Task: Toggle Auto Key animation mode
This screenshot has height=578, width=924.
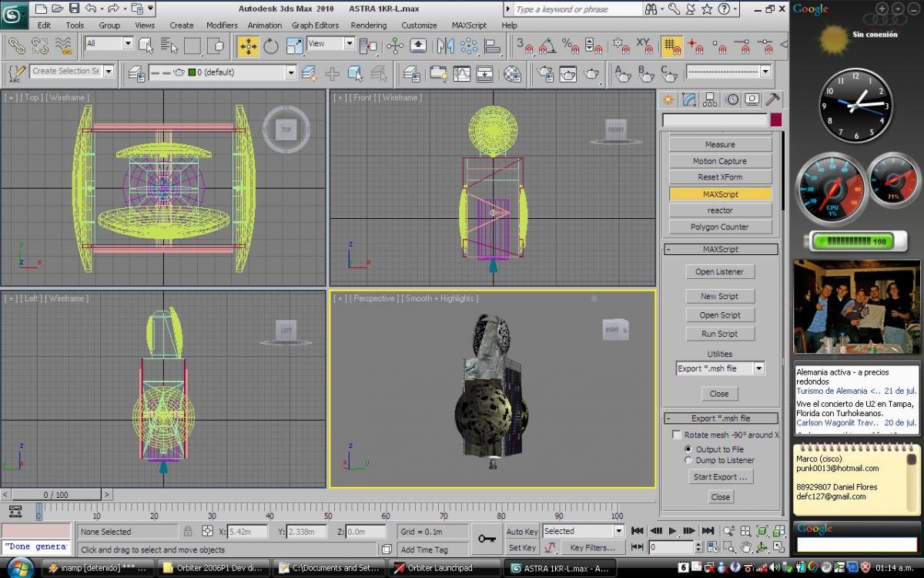Action: (x=523, y=532)
